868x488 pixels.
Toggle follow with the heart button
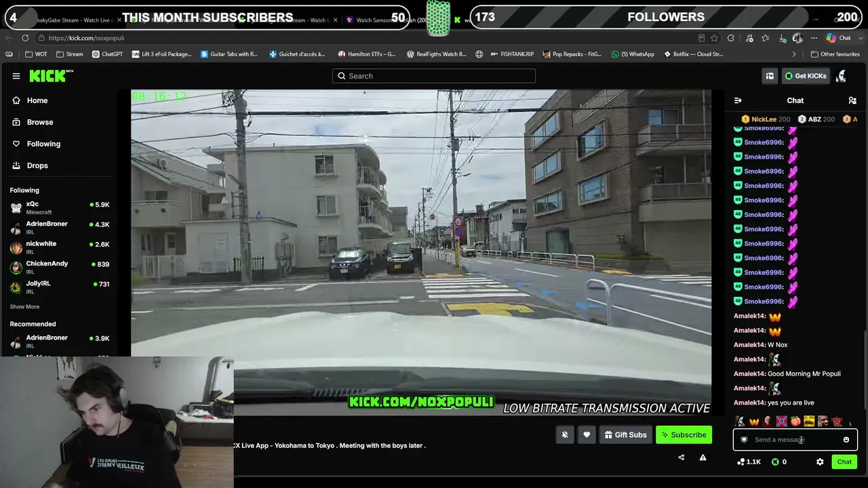[x=587, y=435]
